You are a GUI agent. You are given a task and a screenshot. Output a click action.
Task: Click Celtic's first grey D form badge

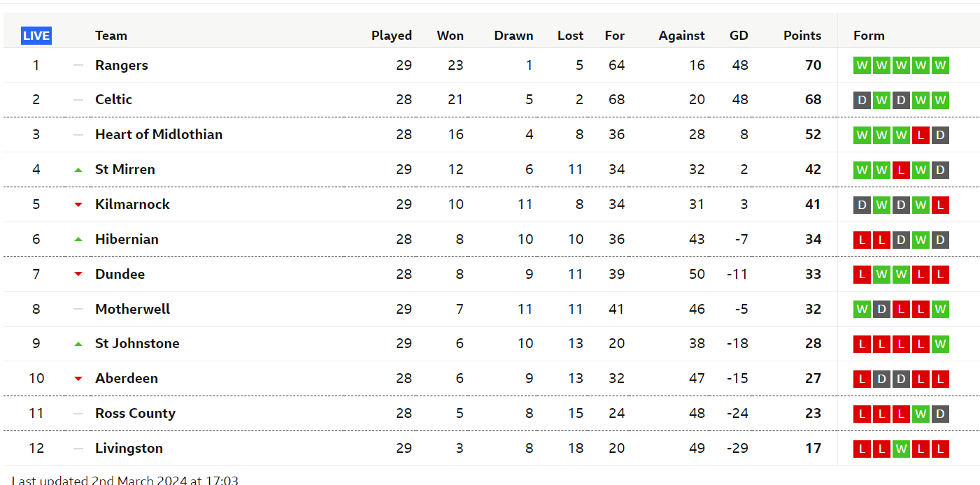pos(862,100)
